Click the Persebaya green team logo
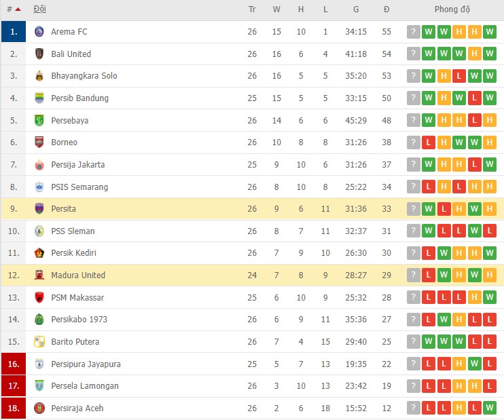The height and width of the screenshot is (420, 504). pyautogui.click(x=39, y=121)
